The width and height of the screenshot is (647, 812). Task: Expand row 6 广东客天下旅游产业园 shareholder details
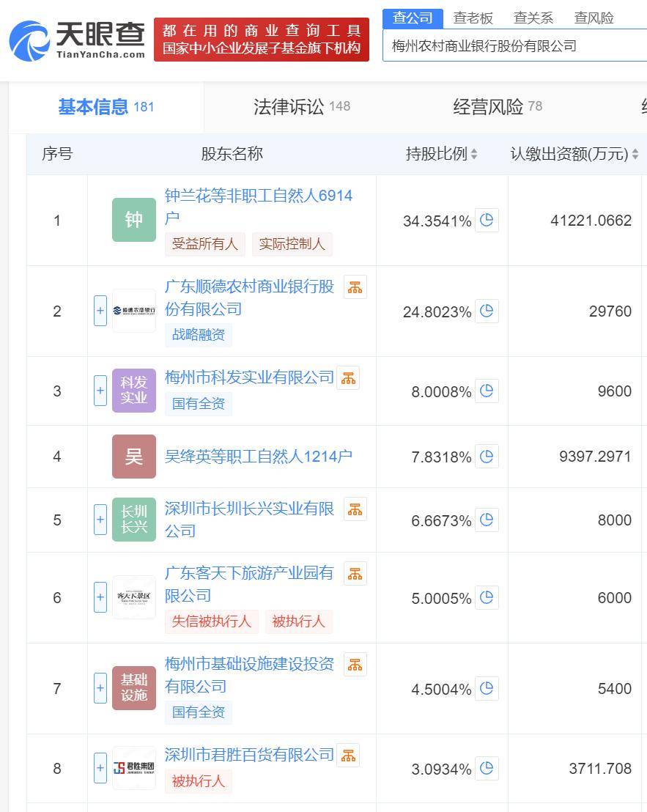pos(100,597)
